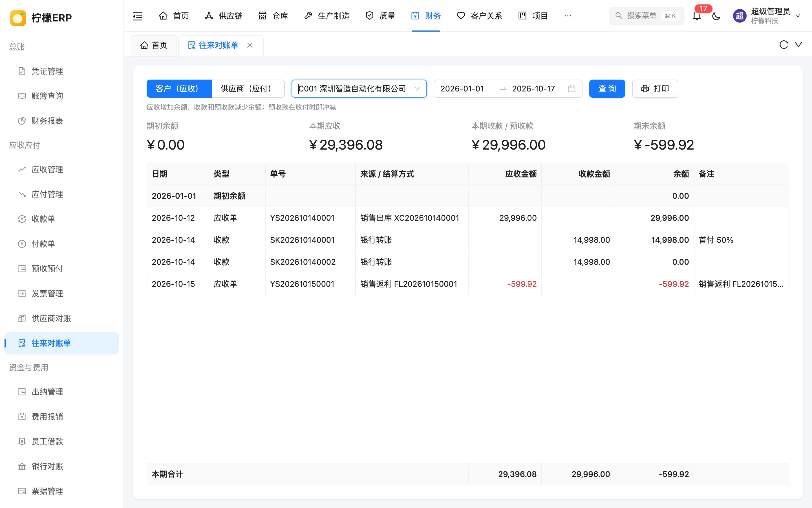Open 发票管理 in the sidebar

[x=62, y=294]
